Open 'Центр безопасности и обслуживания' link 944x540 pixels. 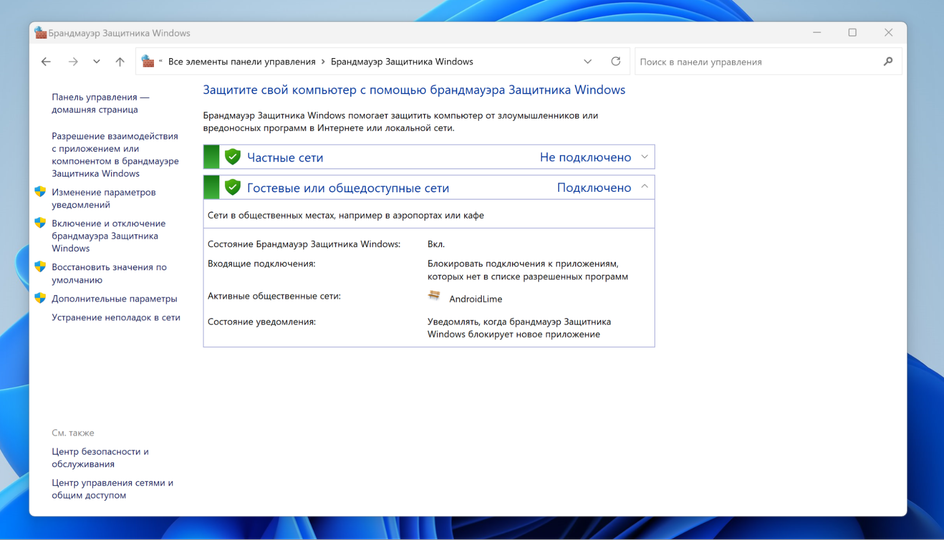100,458
